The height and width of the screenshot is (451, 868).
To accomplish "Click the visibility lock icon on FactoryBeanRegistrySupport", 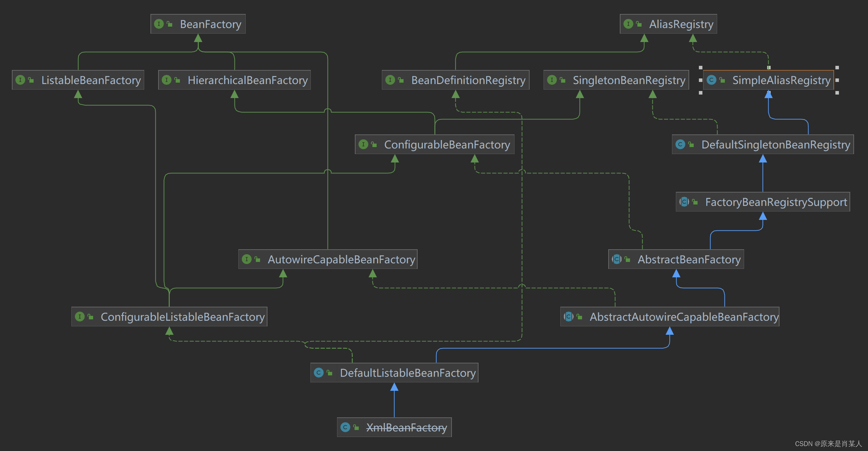I will (x=695, y=202).
